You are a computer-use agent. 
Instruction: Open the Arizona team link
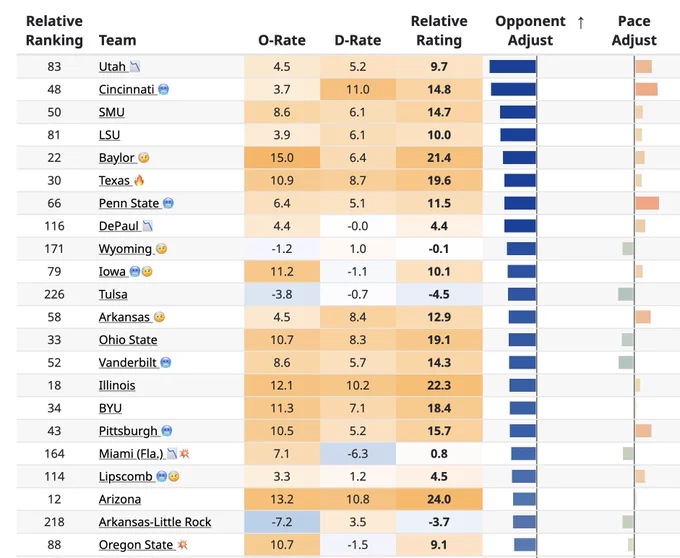click(120, 499)
